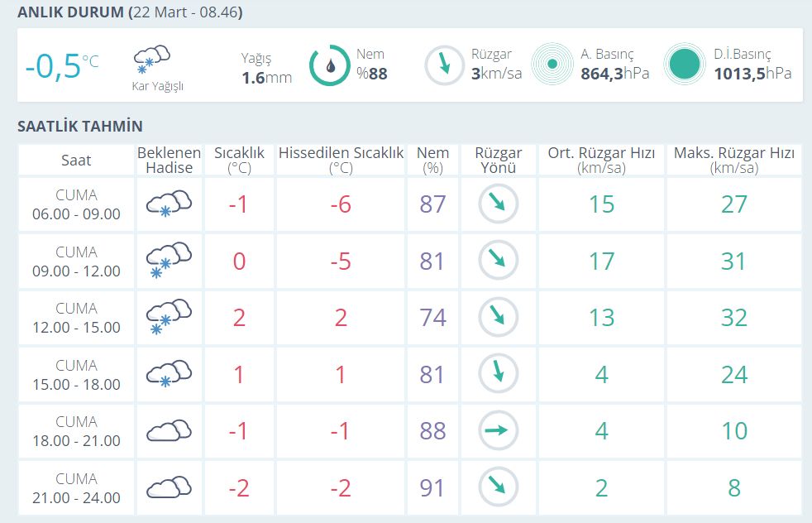Click the Rüzgar wind direction compass icon
The width and height of the screenshot is (812, 523).
(x=445, y=65)
